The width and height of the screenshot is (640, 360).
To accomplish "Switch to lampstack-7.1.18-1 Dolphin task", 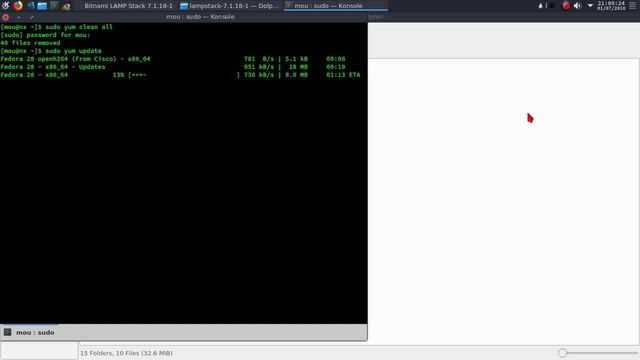I will 229,6.
